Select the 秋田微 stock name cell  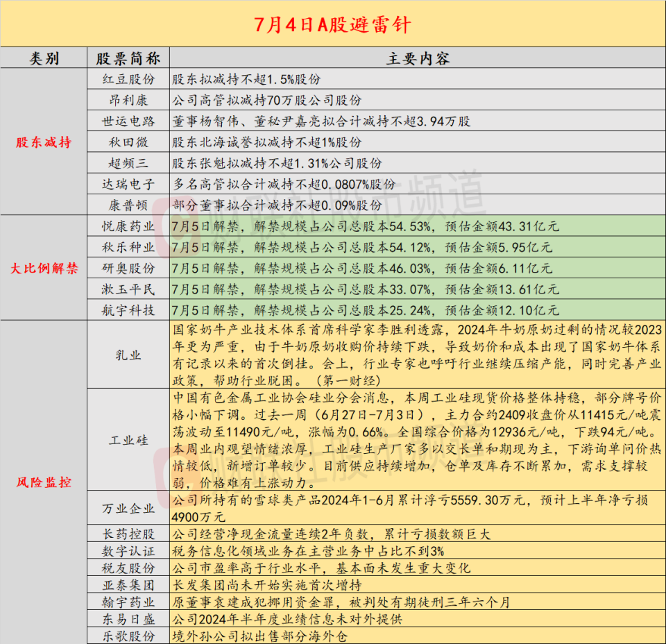pos(128,142)
